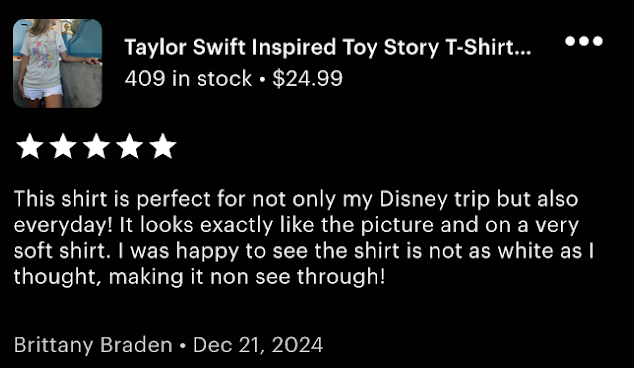Click the first star in the rating
The height and width of the screenshot is (368, 634).
pyautogui.click(x=30, y=146)
